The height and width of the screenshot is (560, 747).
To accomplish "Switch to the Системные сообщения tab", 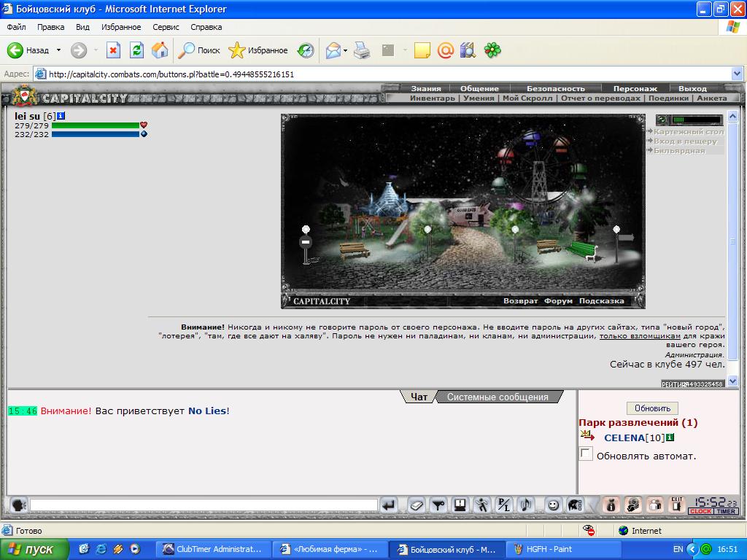I will pos(498,397).
